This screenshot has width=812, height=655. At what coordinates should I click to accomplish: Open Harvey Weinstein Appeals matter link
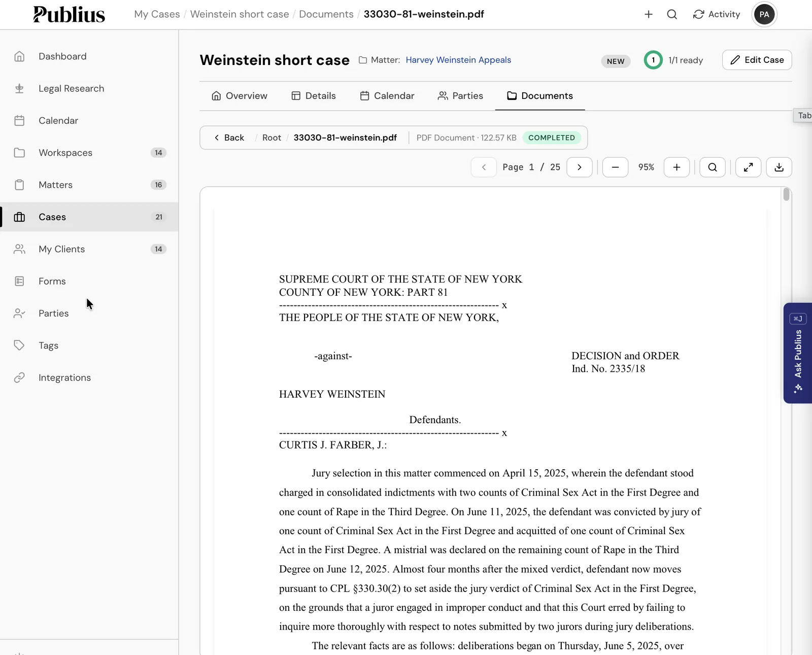(458, 60)
